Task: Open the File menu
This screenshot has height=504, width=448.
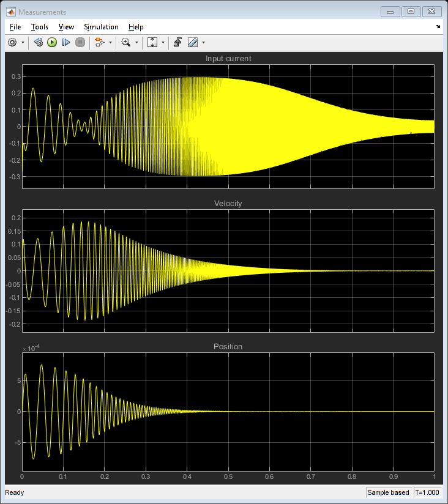Action: tap(15, 27)
